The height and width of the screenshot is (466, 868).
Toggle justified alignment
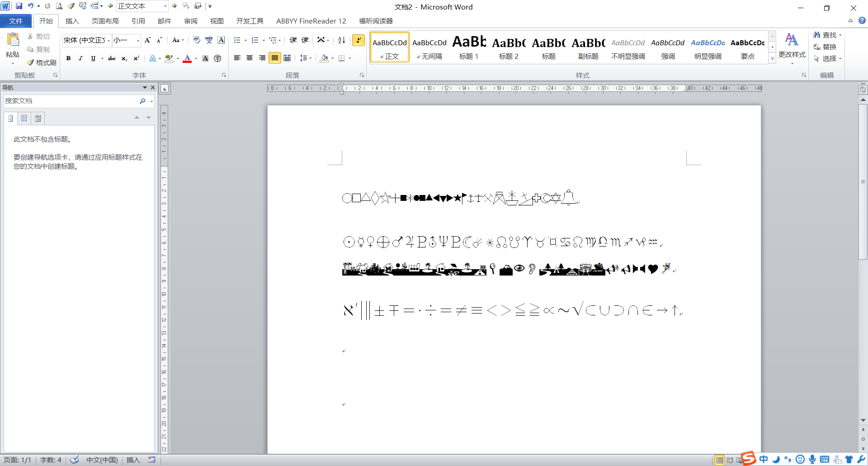(x=274, y=58)
